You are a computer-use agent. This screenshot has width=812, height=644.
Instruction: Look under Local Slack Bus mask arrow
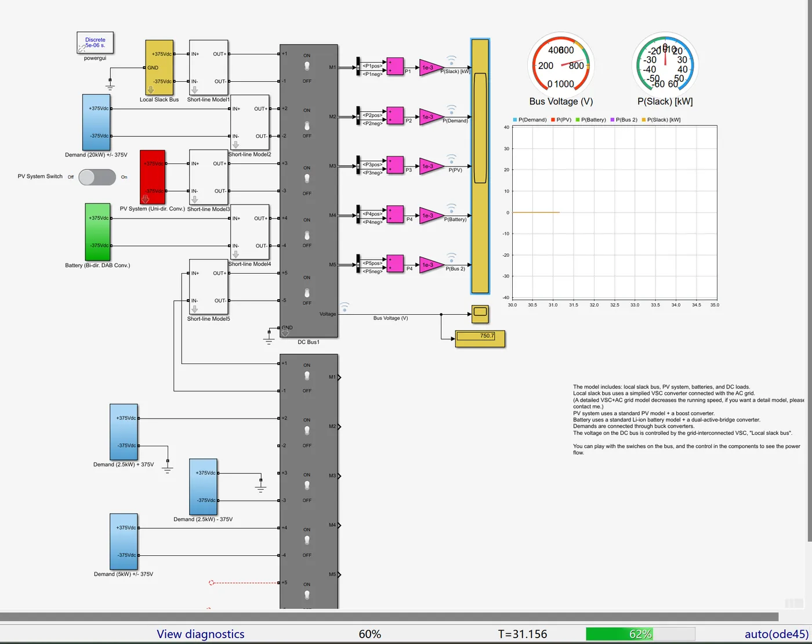tap(151, 90)
